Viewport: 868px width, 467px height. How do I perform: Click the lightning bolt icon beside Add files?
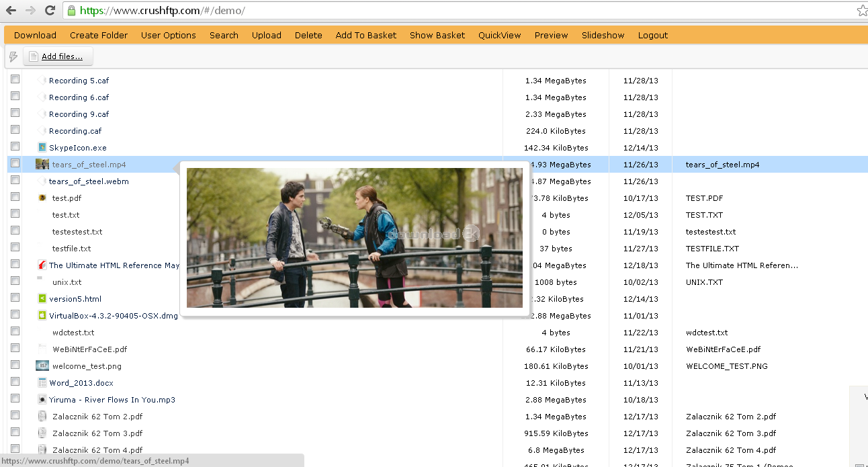pos(13,56)
